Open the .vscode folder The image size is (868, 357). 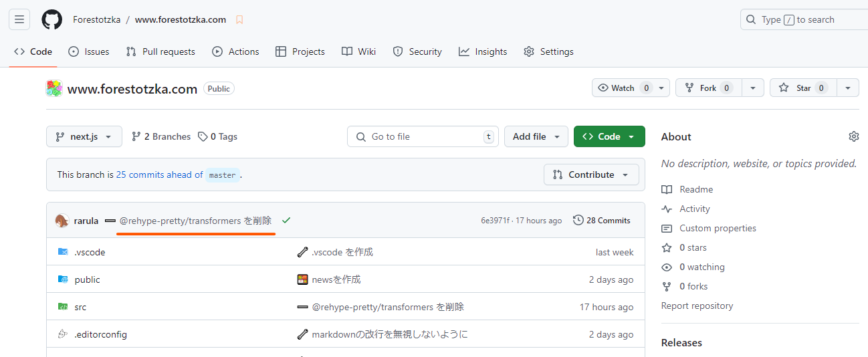tap(90, 252)
